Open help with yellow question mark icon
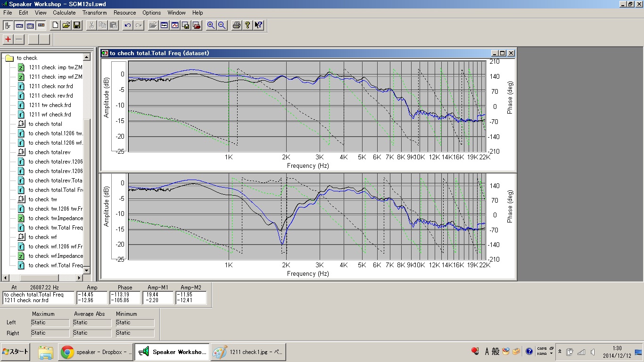This screenshot has height=362, width=644. [x=248, y=25]
